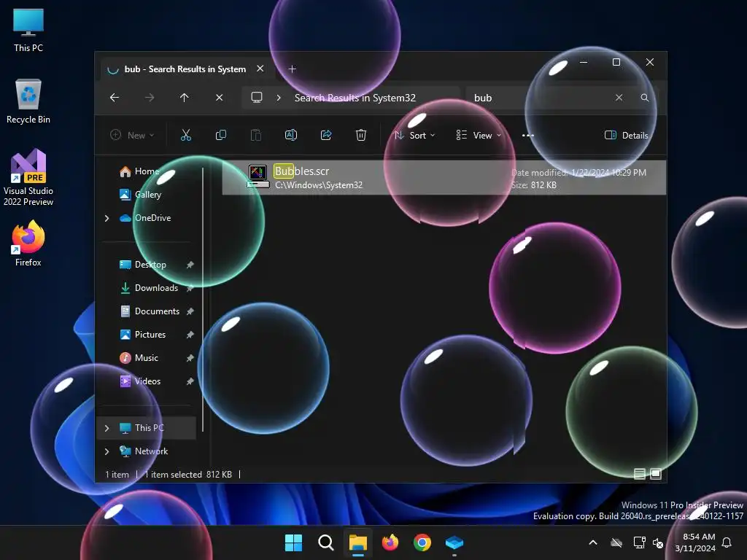
Task: Open the See more options menu
Action: coord(528,135)
